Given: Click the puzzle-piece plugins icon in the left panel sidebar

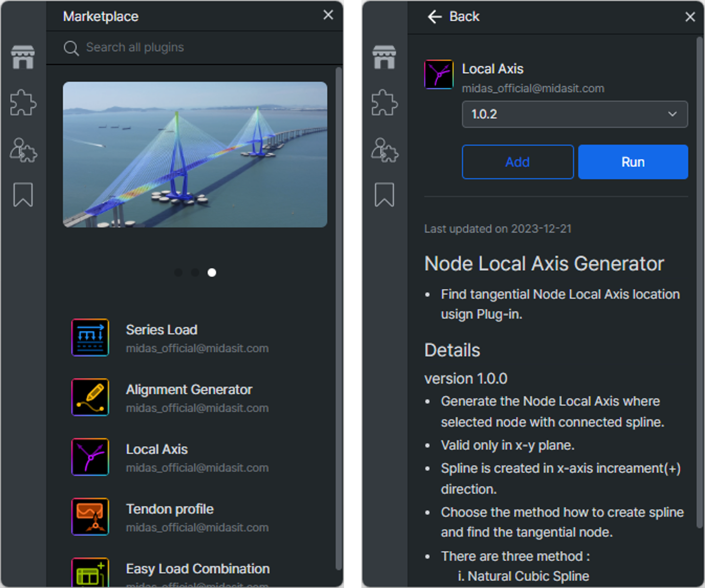Looking at the screenshot, I should 23,102.
